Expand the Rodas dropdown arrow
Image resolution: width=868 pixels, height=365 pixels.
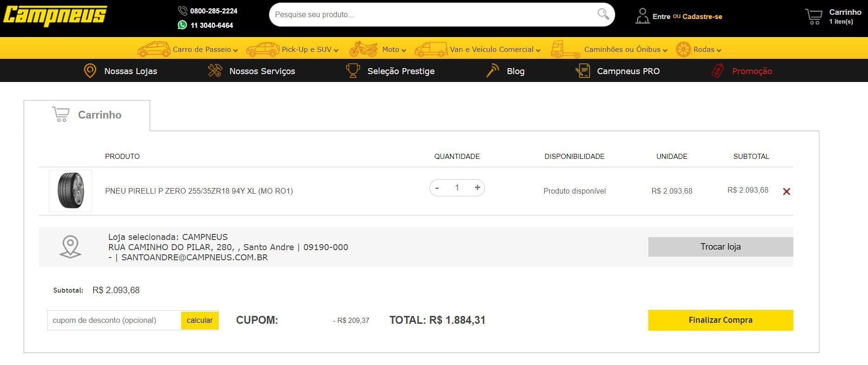(x=719, y=50)
